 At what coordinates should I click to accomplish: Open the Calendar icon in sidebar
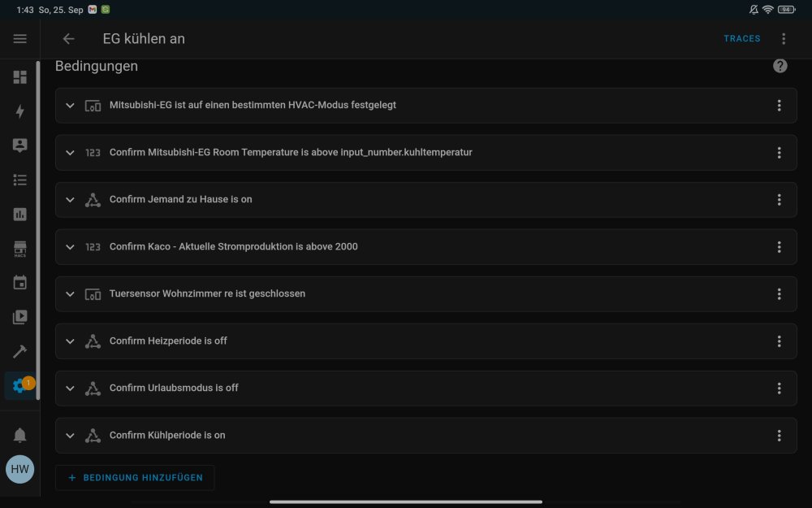(19, 283)
